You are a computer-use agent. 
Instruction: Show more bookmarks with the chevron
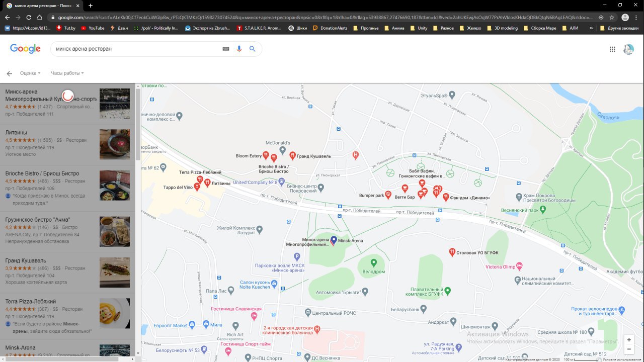[591, 28]
